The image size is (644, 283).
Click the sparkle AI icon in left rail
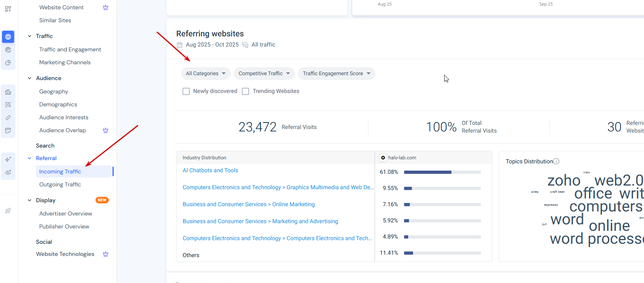tap(8, 159)
